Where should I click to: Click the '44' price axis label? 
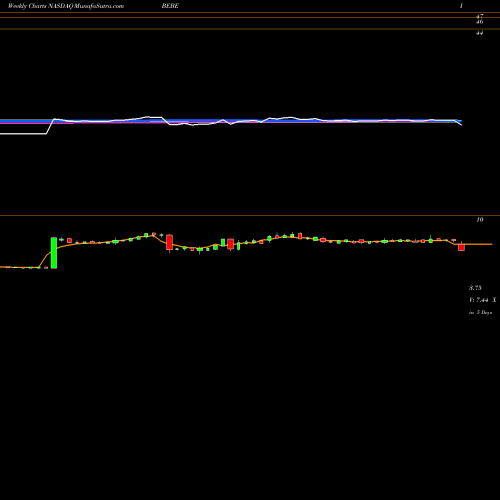click(480, 33)
